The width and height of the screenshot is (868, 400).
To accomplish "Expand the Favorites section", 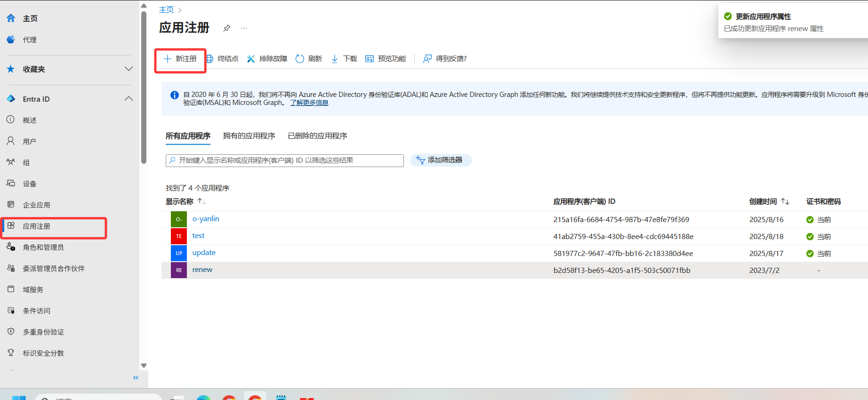I will [129, 69].
